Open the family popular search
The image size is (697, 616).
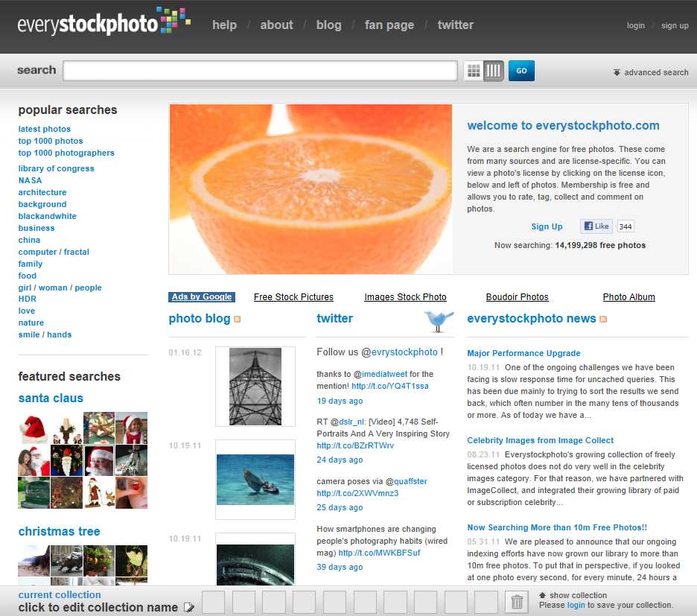pyautogui.click(x=31, y=264)
